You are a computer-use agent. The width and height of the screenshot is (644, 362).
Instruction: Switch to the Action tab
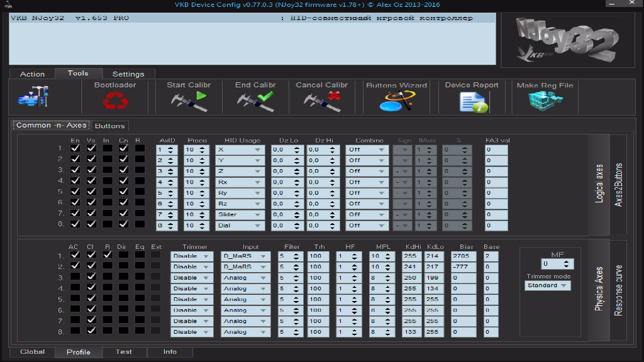[32, 74]
